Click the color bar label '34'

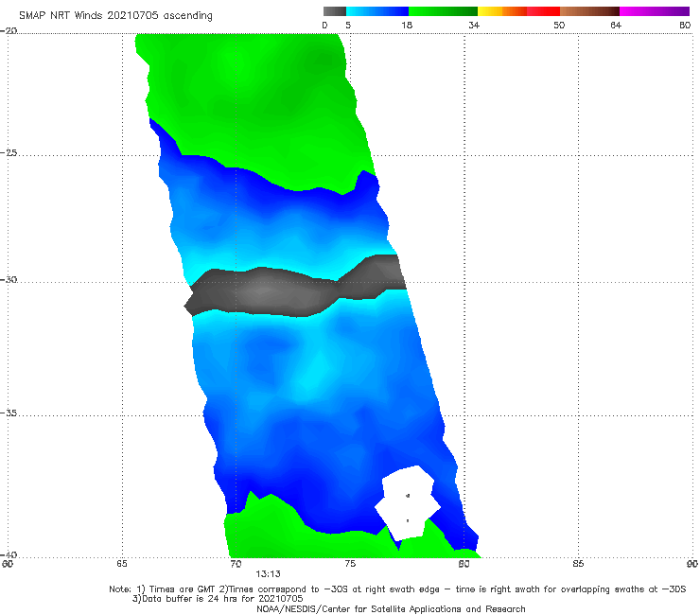(474, 26)
